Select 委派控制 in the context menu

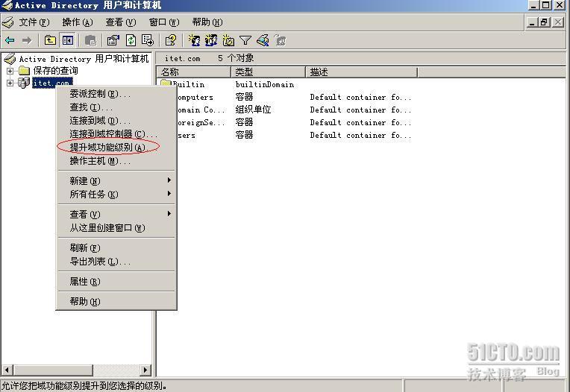point(116,94)
